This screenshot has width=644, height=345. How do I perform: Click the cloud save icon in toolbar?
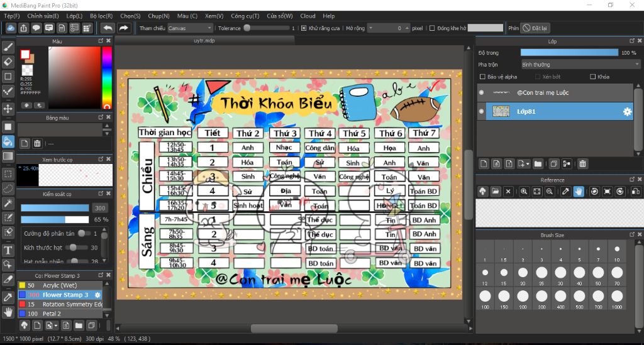point(11,28)
